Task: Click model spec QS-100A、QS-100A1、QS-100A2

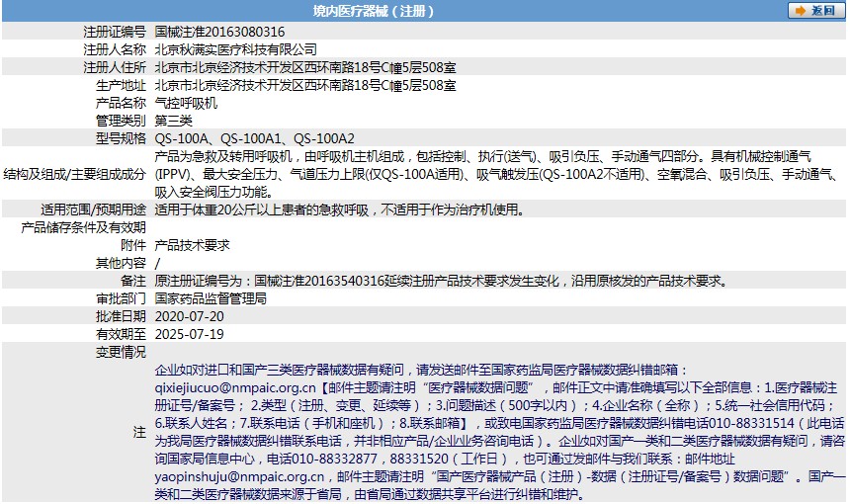Action: (254, 138)
